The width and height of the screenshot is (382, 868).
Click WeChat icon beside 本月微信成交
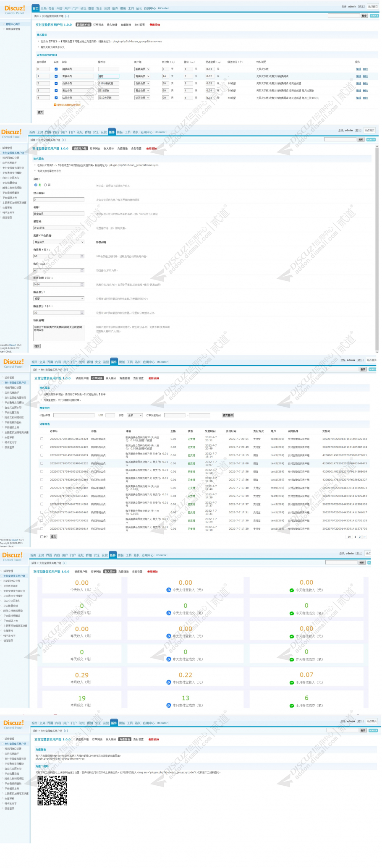(x=292, y=706)
